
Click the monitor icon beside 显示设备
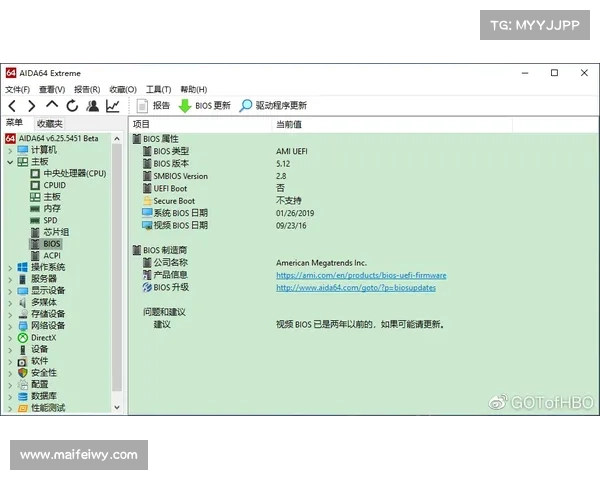[x=23, y=291]
